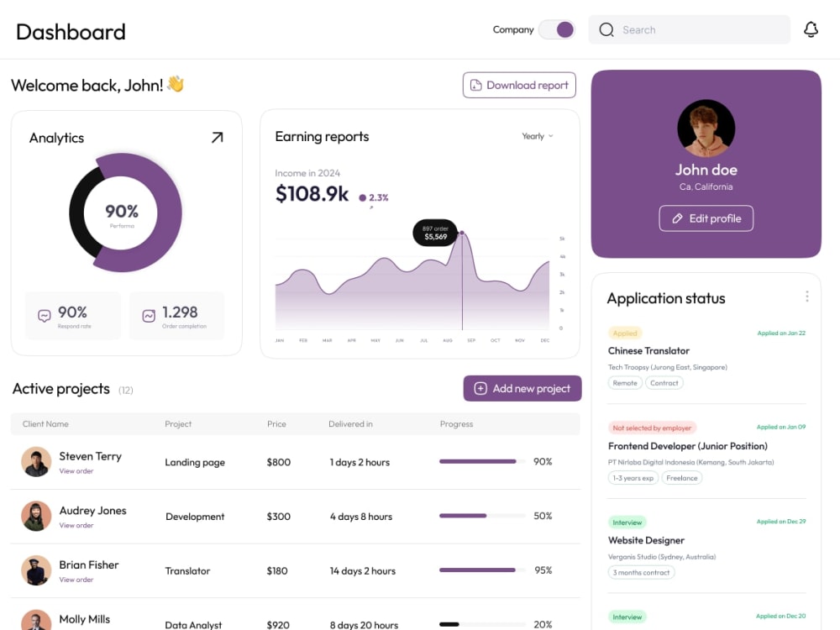
Task: Click John doe's profile photo
Action: click(706, 128)
